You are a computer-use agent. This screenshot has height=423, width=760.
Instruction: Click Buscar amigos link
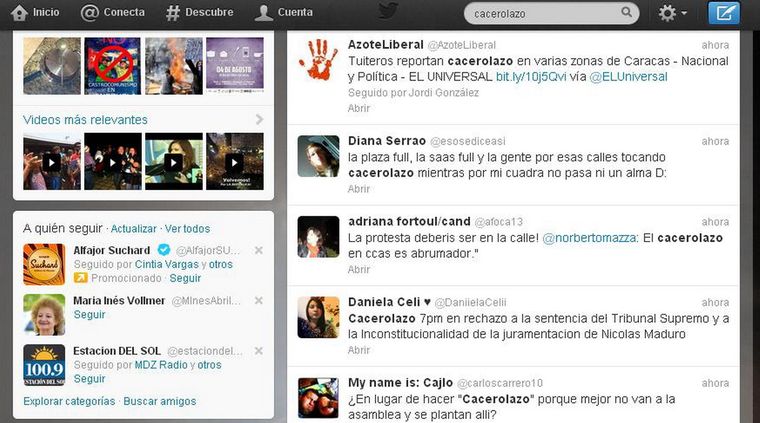(x=160, y=401)
